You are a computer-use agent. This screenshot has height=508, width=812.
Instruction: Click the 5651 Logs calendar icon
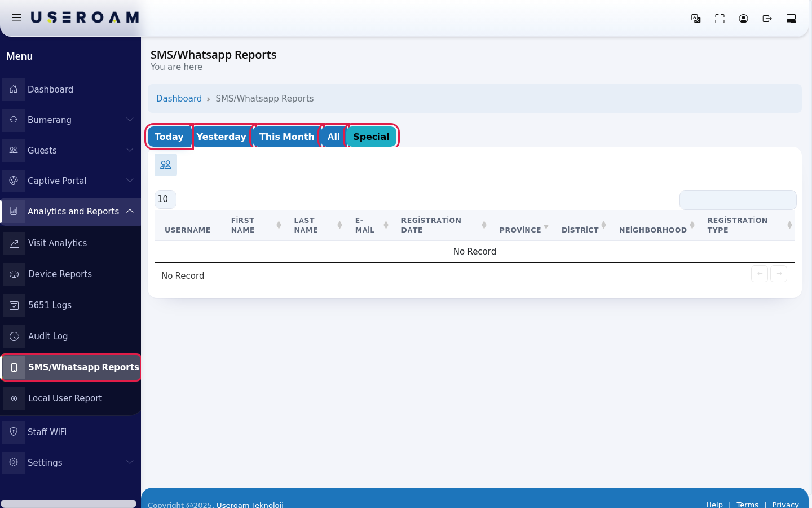(14, 305)
